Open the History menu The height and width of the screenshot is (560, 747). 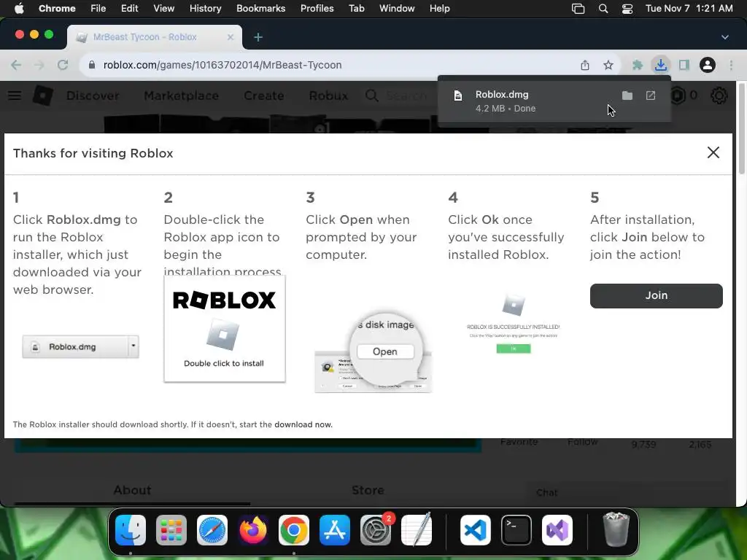click(205, 8)
